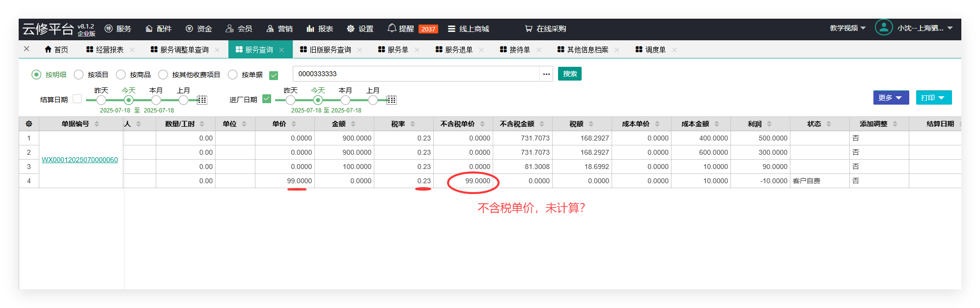This screenshot has height=308, width=980.
Task: Set settlement date slider to 本月
Action: pos(156,100)
